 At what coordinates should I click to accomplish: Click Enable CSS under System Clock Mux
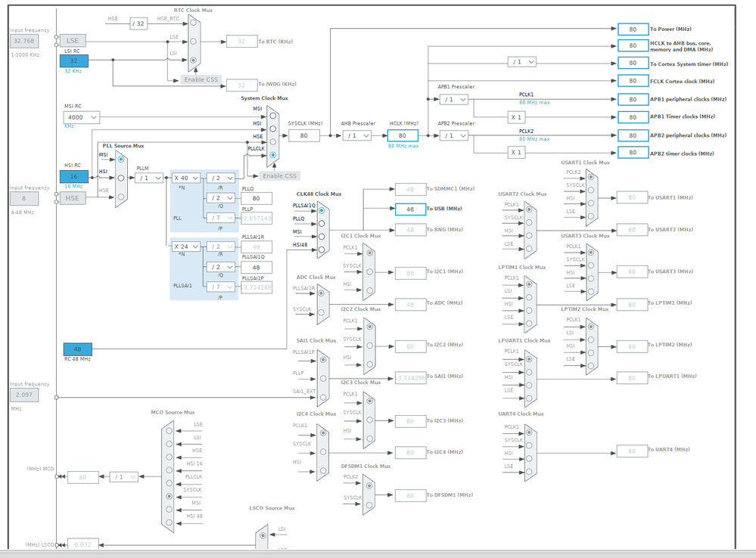pyautogui.click(x=280, y=176)
